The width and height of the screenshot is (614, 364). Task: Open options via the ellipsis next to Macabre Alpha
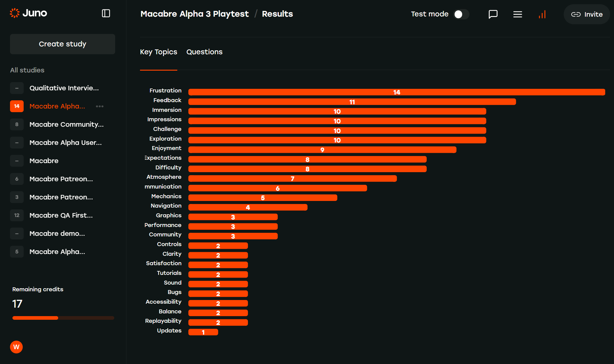pyautogui.click(x=100, y=106)
